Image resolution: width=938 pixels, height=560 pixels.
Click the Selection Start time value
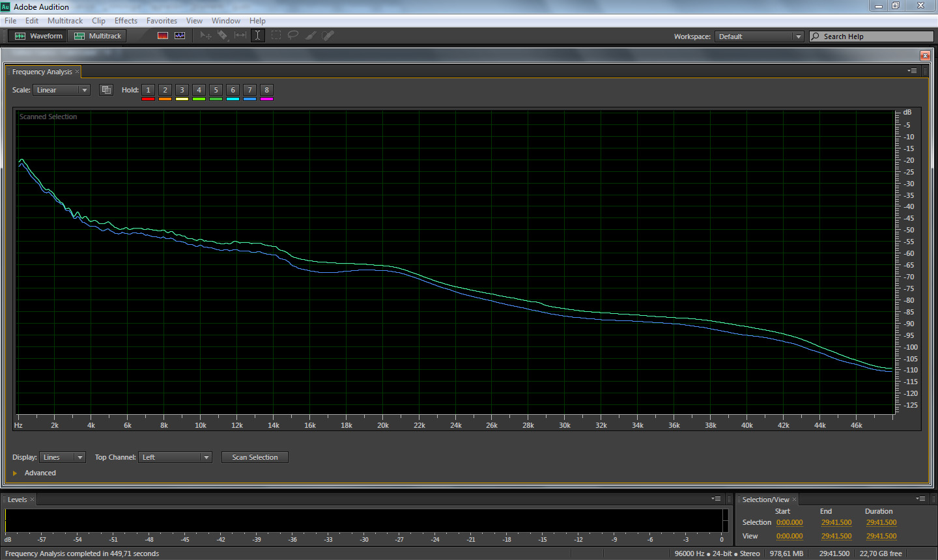pyautogui.click(x=789, y=522)
